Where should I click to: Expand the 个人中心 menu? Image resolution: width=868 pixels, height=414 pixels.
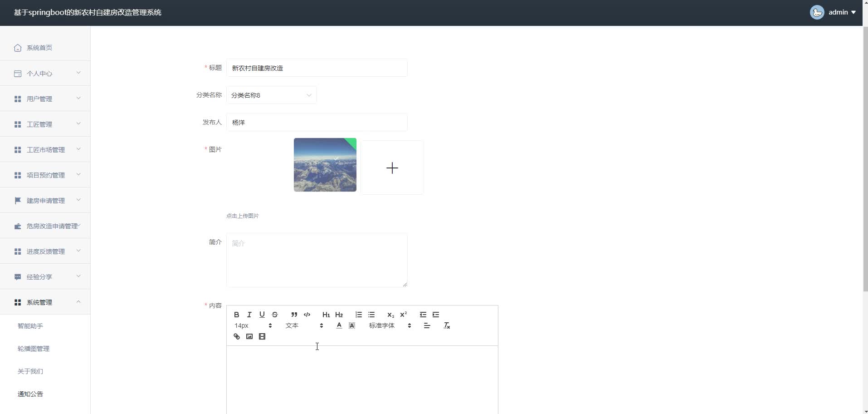45,73
